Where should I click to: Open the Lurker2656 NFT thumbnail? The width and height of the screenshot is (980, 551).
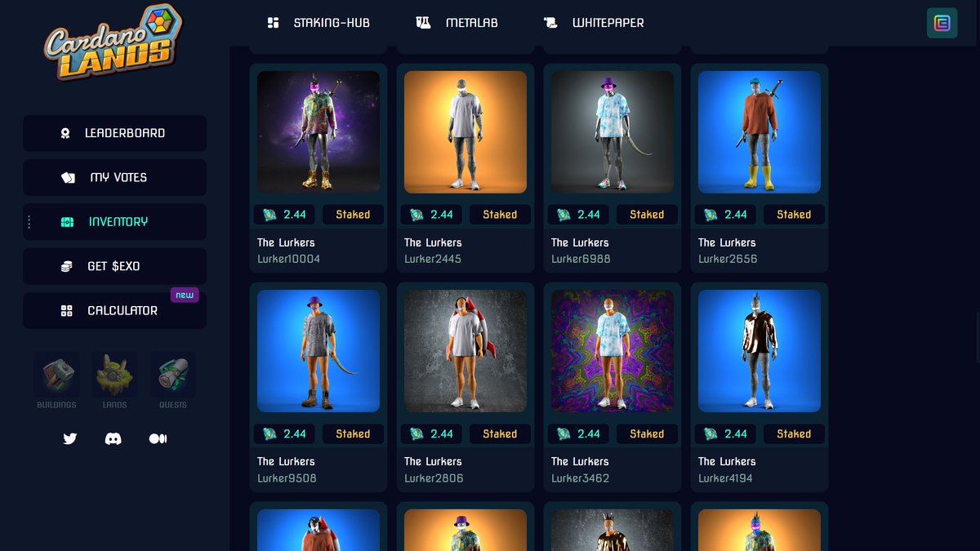tap(759, 132)
